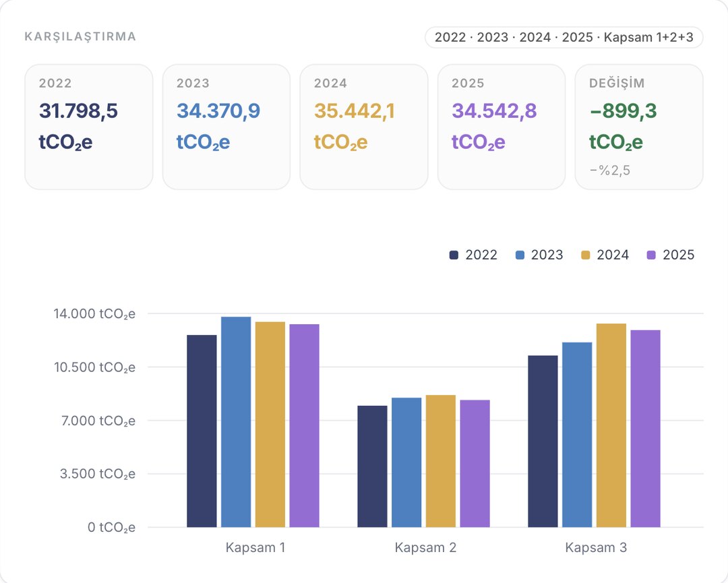The height and width of the screenshot is (583, 728).
Task: Toggle the 2024 gold legend swatch
Action: 586,255
